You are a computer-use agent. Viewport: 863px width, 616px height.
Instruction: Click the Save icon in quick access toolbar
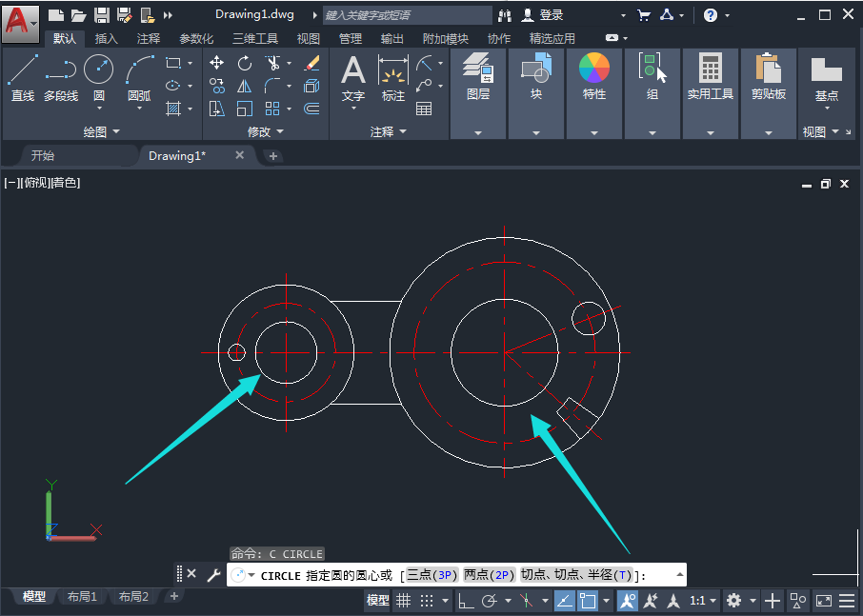(x=102, y=15)
